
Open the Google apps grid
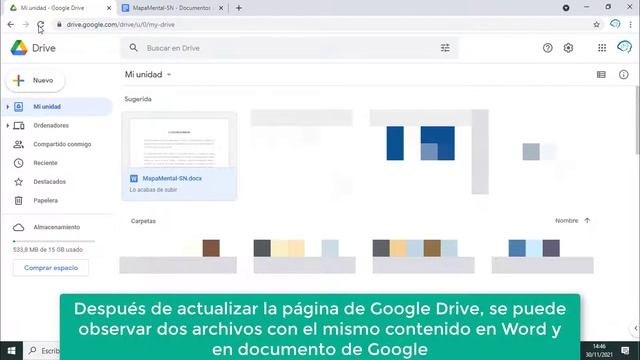[602, 48]
